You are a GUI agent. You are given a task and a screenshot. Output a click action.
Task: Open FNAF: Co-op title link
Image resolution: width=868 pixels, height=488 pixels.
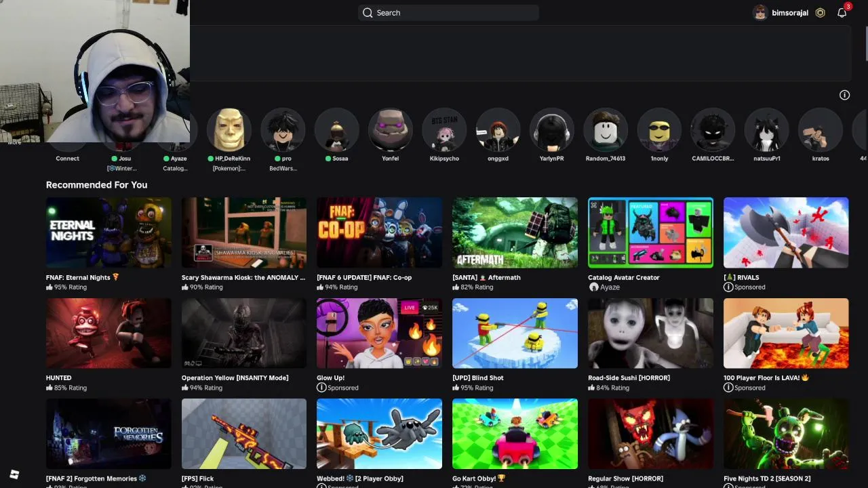[364, 277]
